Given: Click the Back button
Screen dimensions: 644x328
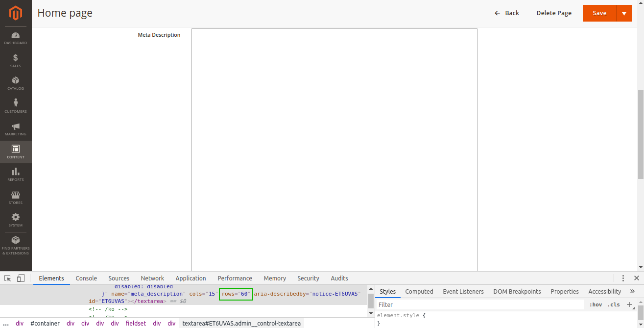Looking at the screenshot, I should [x=507, y=13].
